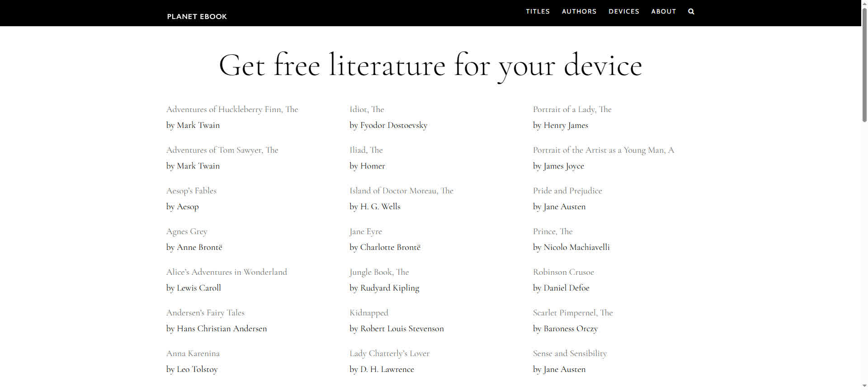Select author text 'by Fyodor Dostoevsky'
This screenshot has width=868, height=390.
click(x=389, y=125)
